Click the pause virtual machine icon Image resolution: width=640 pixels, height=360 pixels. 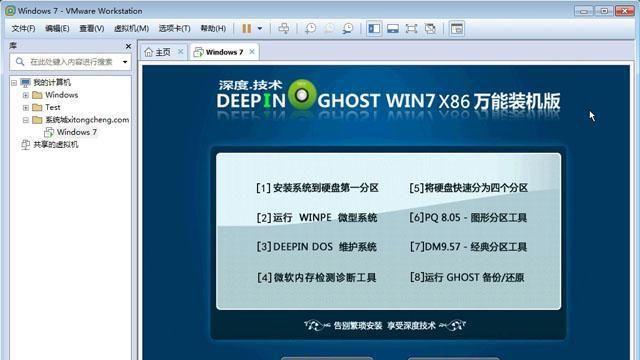(x=247, y=29)
